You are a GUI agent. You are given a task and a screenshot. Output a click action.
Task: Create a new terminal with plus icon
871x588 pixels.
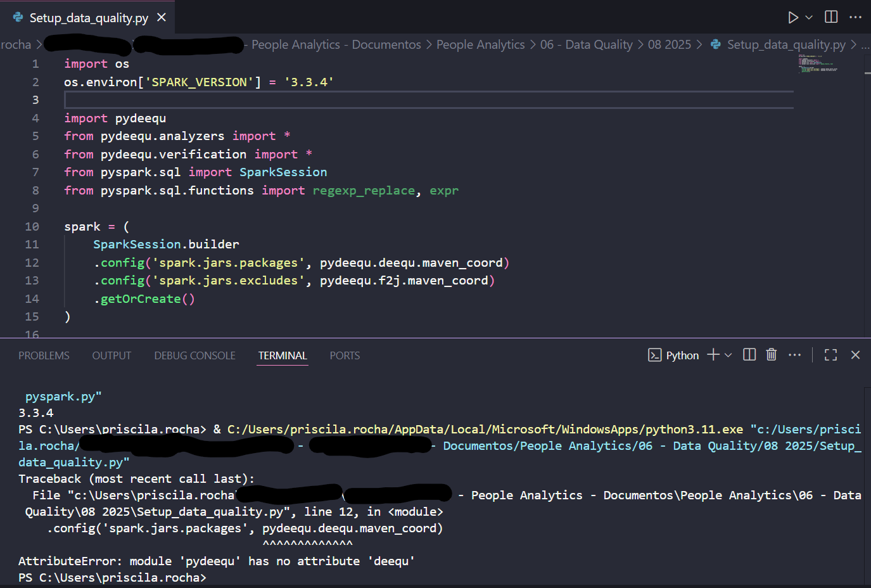(x=713, y=355)
